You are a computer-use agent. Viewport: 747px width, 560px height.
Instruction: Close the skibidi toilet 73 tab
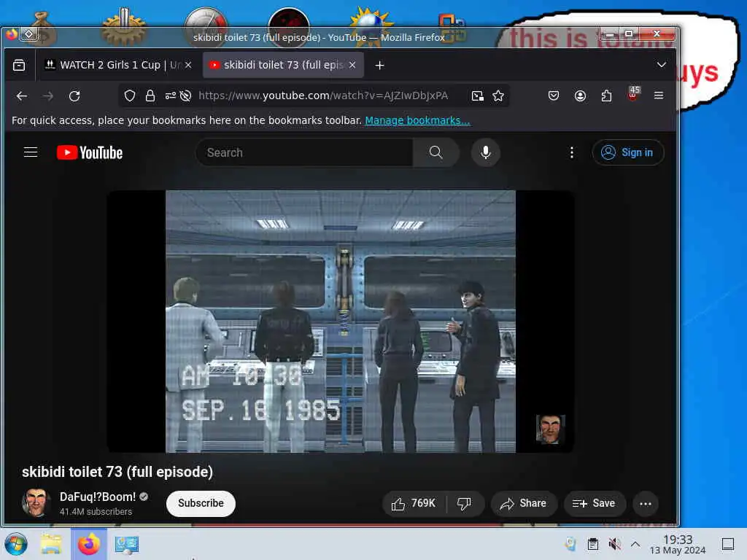pyautogui.click(x=352, y=65)
